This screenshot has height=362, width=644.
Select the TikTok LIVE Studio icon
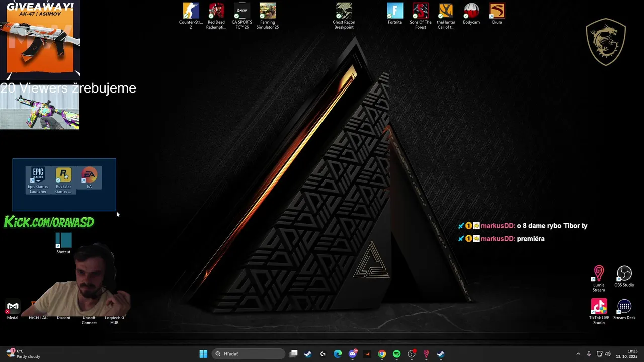pos(599,312)
